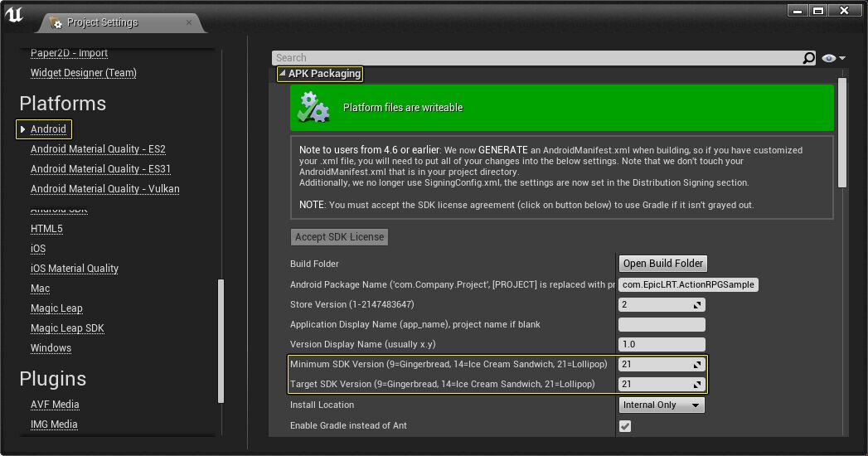Click the Store Version spinner arrow
Screen dimensions: 868x456
(697, 305)
